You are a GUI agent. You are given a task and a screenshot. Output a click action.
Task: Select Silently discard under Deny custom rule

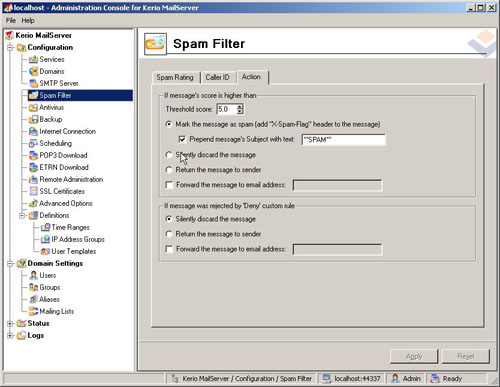(x=169, y=219)
